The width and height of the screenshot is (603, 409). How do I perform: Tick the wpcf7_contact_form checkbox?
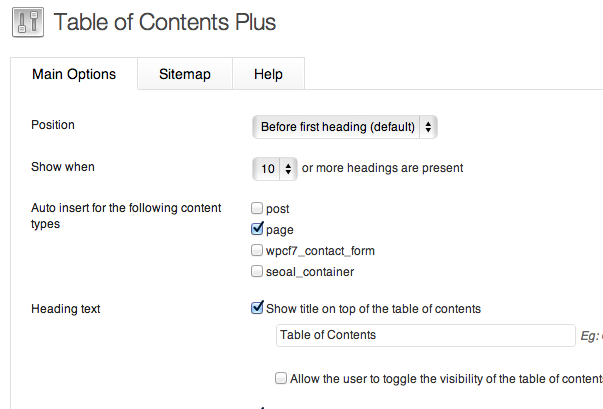click(257, 251)
